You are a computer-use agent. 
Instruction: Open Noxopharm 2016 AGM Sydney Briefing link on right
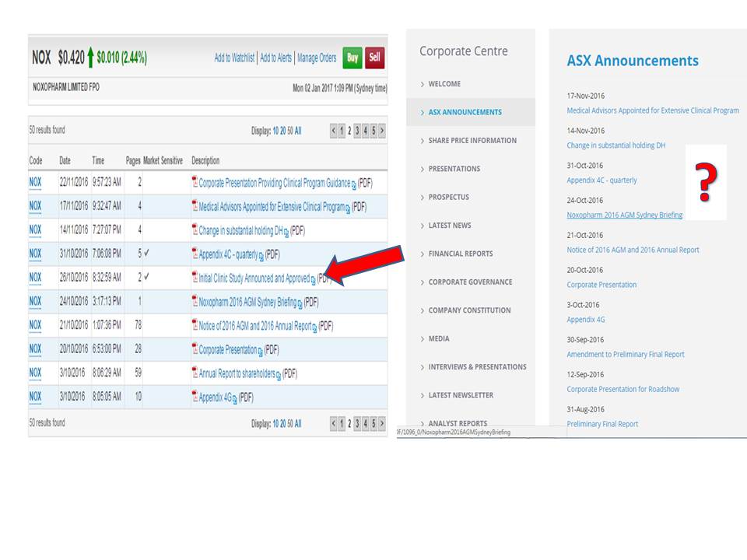[625, 215]
